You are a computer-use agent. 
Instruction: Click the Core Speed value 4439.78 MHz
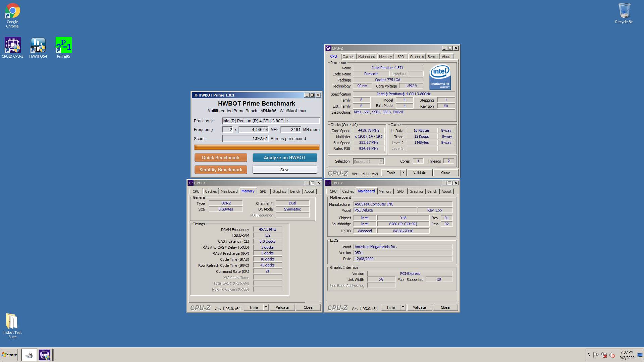369,130
